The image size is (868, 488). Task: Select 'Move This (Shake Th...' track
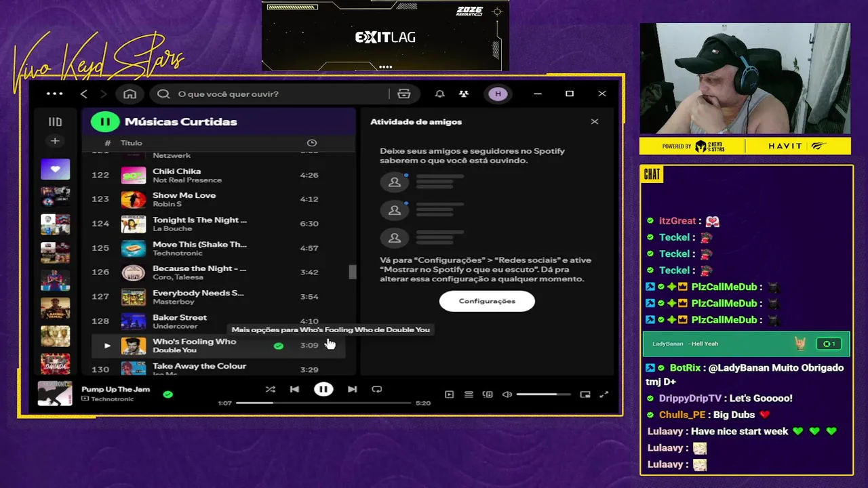[199, 244]
